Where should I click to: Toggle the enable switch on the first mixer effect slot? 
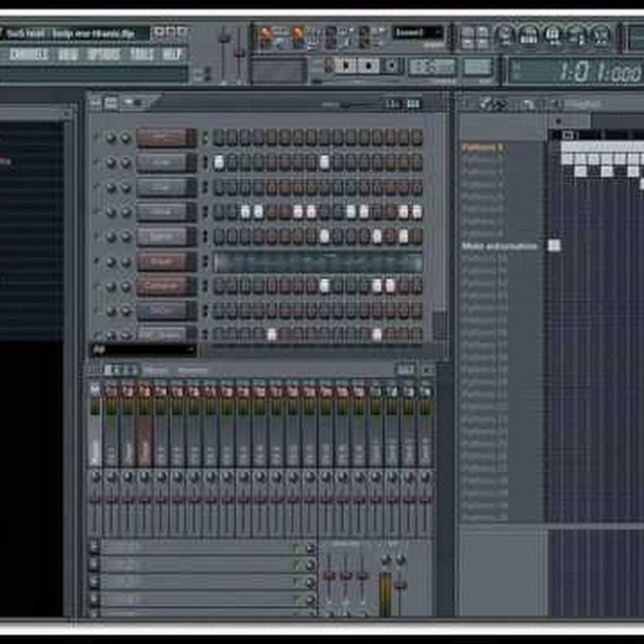point(296,548)
